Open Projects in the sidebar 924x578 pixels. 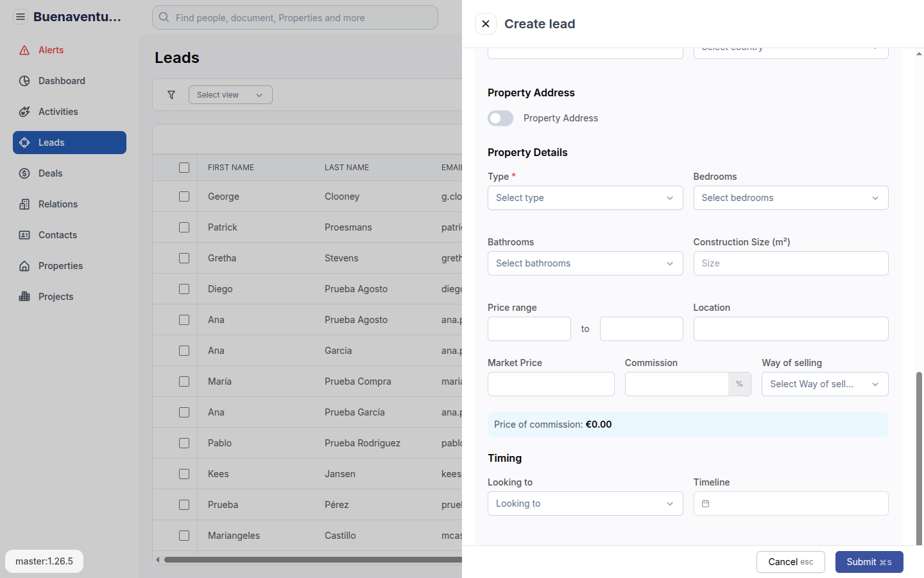tap(69, 297)
